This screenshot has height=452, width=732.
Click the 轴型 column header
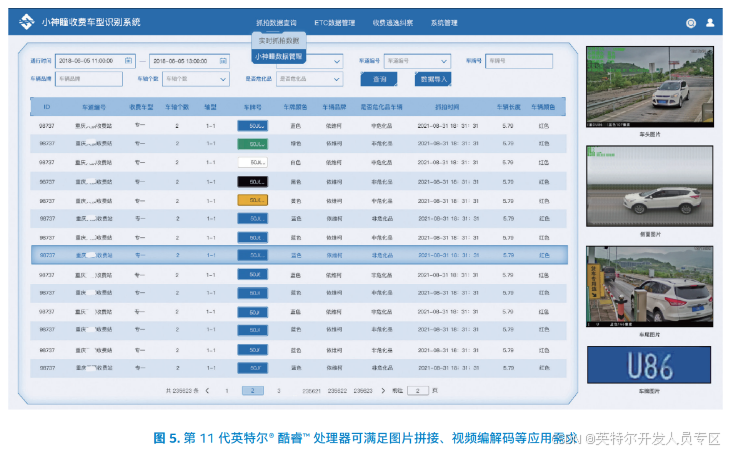pos(211,107)
